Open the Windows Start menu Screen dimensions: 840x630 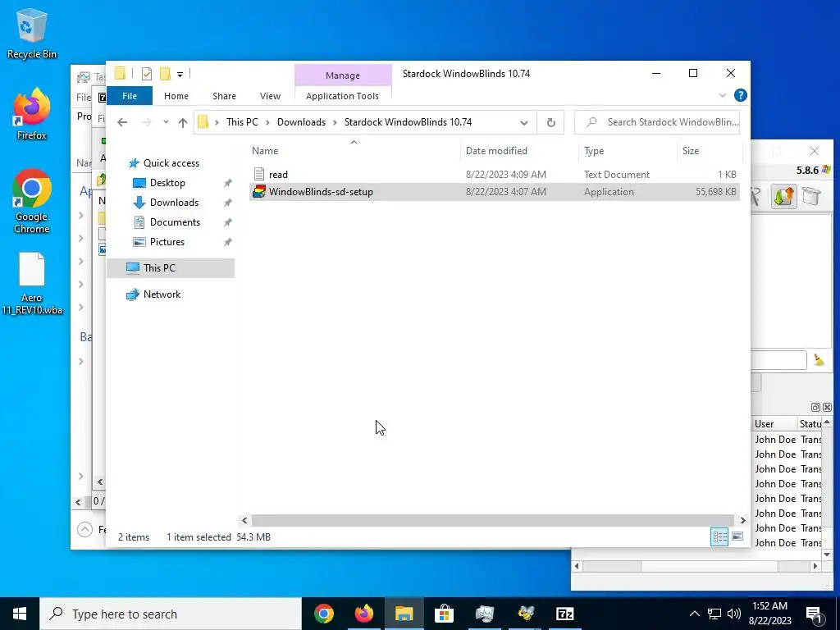(x=20, y=614)
